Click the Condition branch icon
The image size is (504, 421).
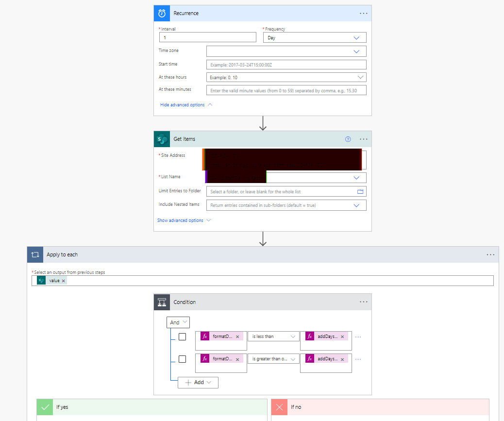(162, 302)
